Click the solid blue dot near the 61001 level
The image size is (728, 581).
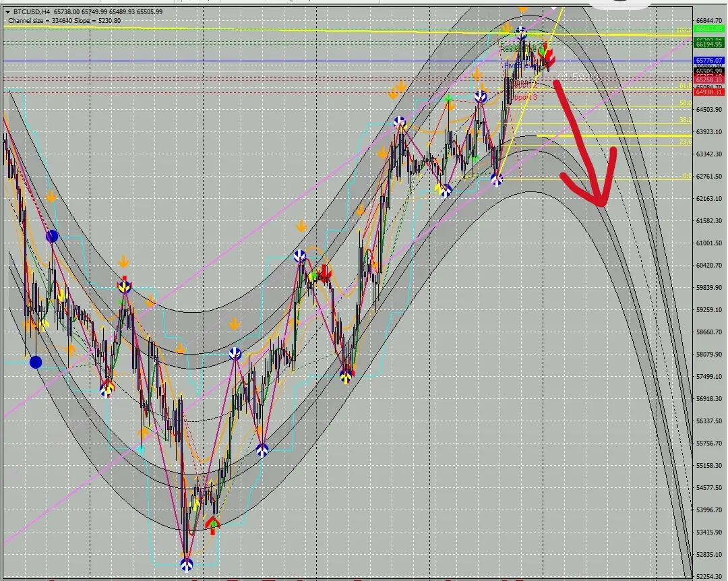coord(52,237)
